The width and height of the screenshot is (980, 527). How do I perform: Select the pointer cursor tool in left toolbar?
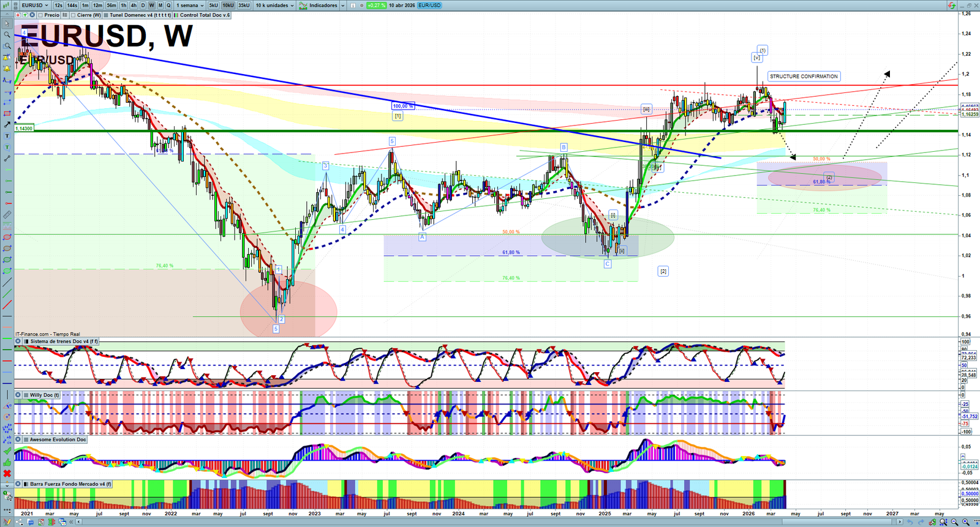tap(7, 23)
